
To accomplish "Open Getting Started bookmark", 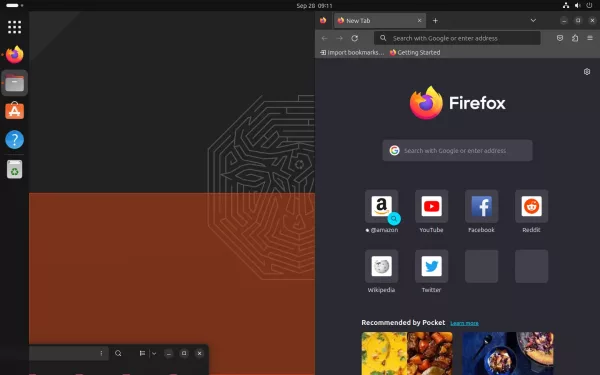I will (x=415, y=52).
